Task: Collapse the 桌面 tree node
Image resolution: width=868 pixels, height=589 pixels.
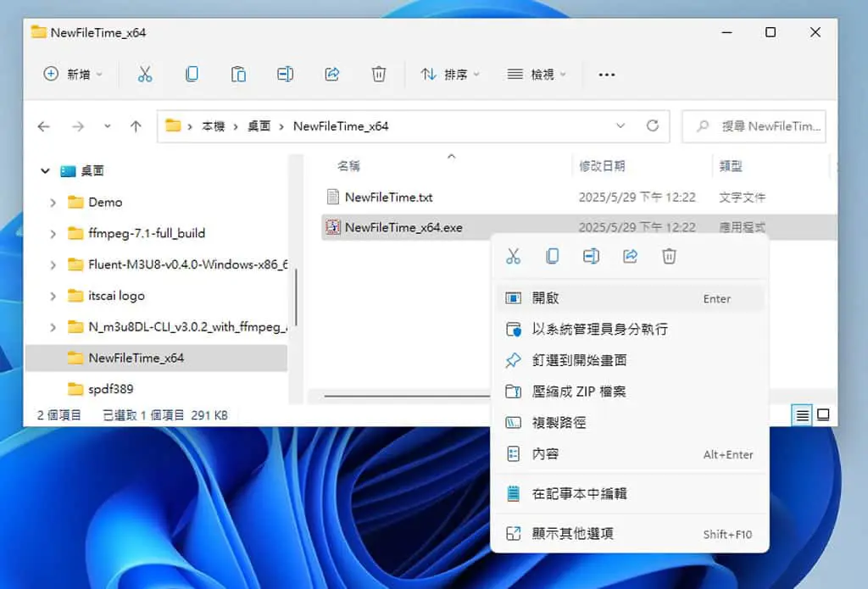Action: coord(46,171)
